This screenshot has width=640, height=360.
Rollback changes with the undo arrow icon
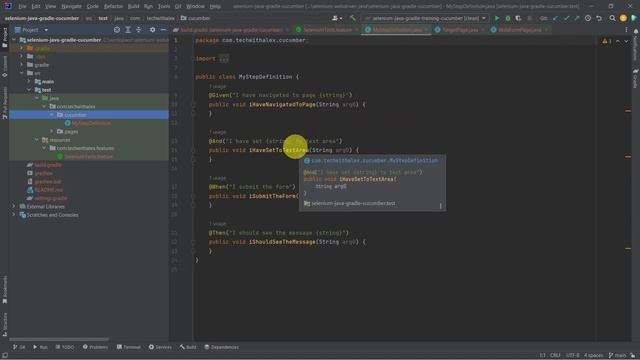pyautogui.click(x=599, y=18)
